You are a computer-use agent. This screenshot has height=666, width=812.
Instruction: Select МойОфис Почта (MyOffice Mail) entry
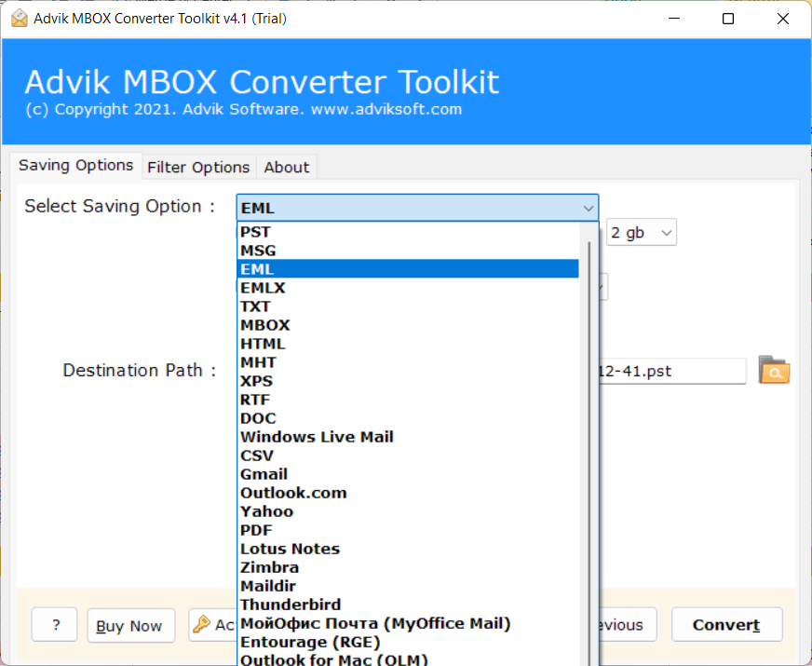coord(408,623)
